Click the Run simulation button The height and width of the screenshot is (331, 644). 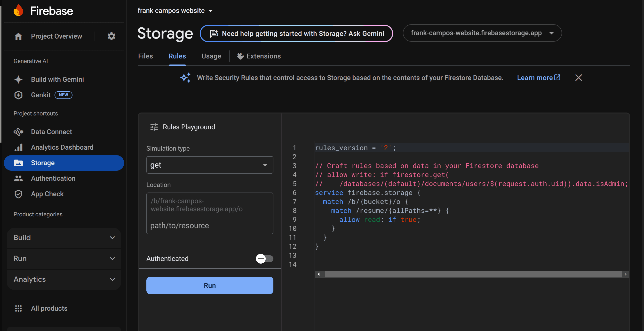click(x=210, y=285)
